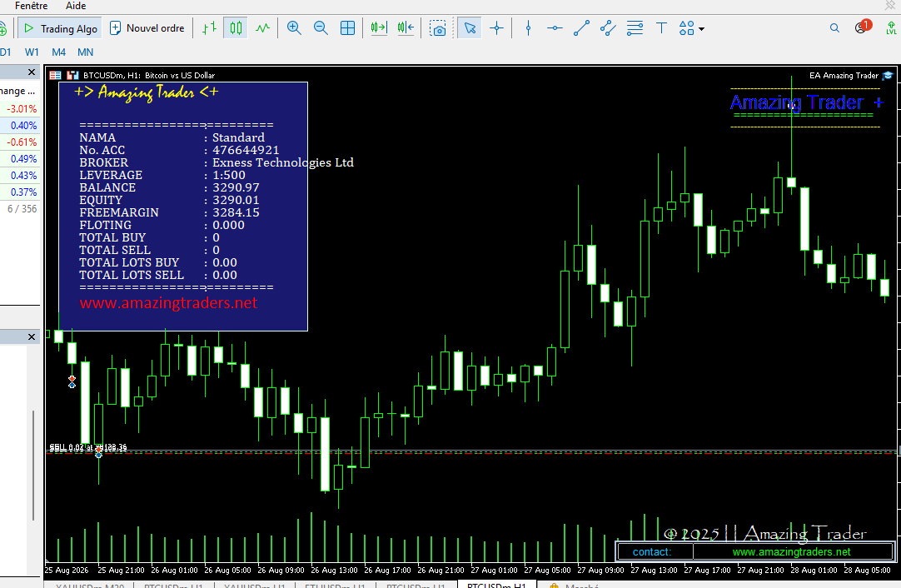This screenshot has height=588, width=901.
Task: Click the LEVERAGE value 1:500
Action: pos(229,175)
